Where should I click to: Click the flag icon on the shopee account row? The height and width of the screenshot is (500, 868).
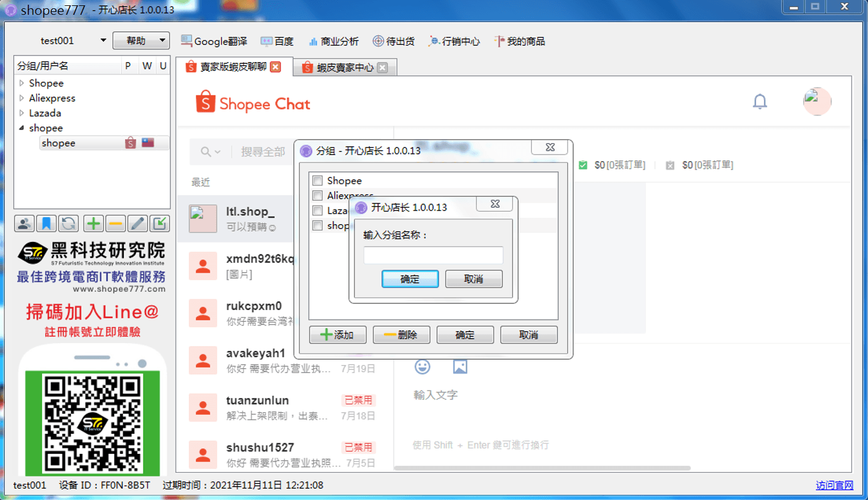pos(148,142)
